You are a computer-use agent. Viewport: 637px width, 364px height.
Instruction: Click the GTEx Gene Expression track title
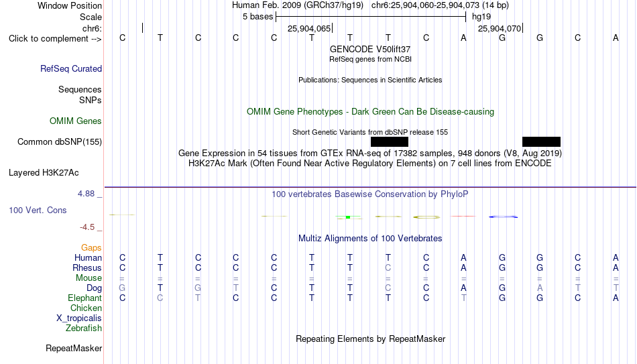click(x=370, y=153)
